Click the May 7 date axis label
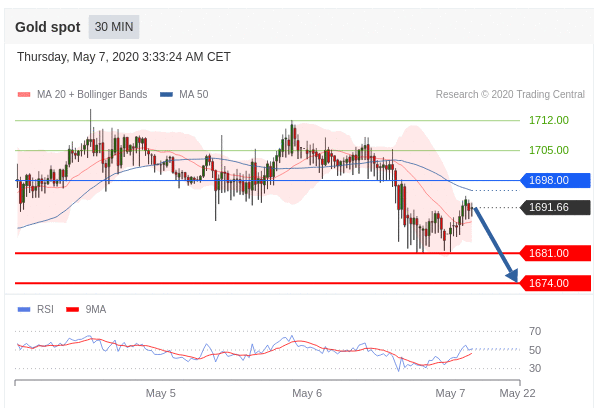 [x=450, y=393]
